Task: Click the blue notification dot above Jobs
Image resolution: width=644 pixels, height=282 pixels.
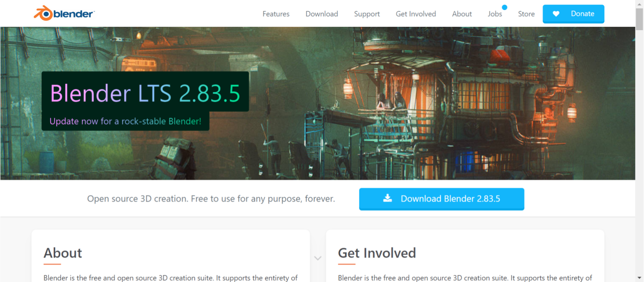Action: 504,7
